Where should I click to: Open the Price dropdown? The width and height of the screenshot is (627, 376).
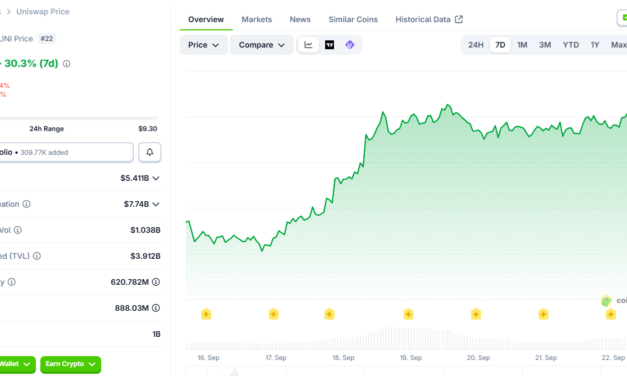(204, 45)
